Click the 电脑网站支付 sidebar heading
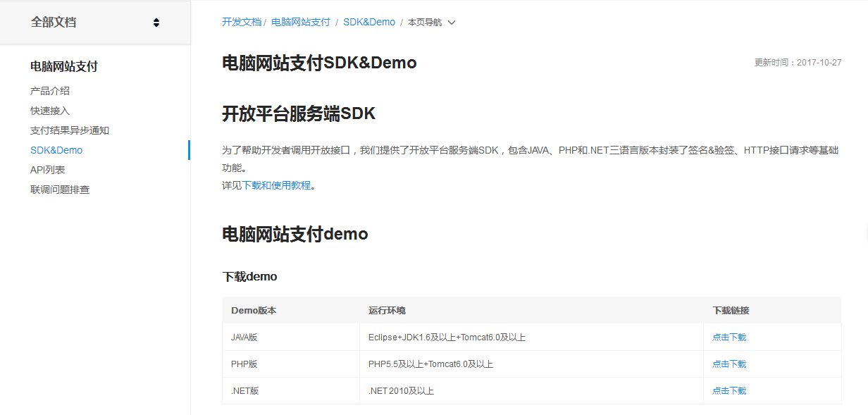The height and width of the screenshot is (415, 868). pos(64,66)
